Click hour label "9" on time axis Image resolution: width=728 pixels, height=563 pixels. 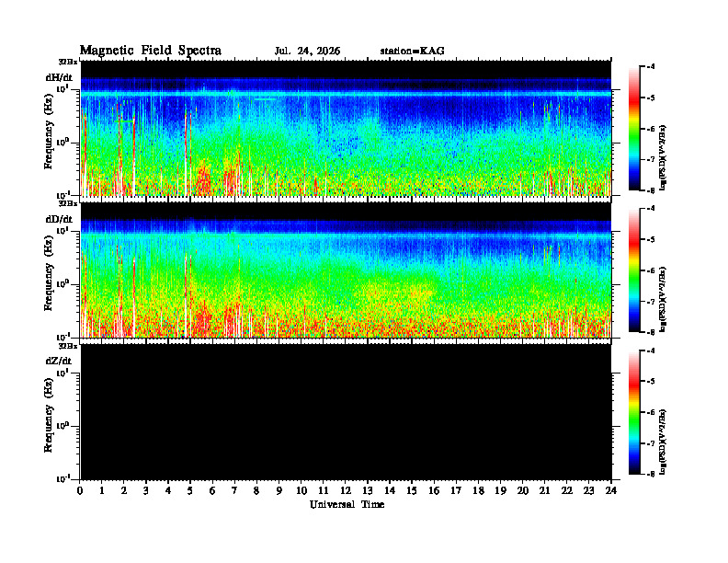pos(279,491)
